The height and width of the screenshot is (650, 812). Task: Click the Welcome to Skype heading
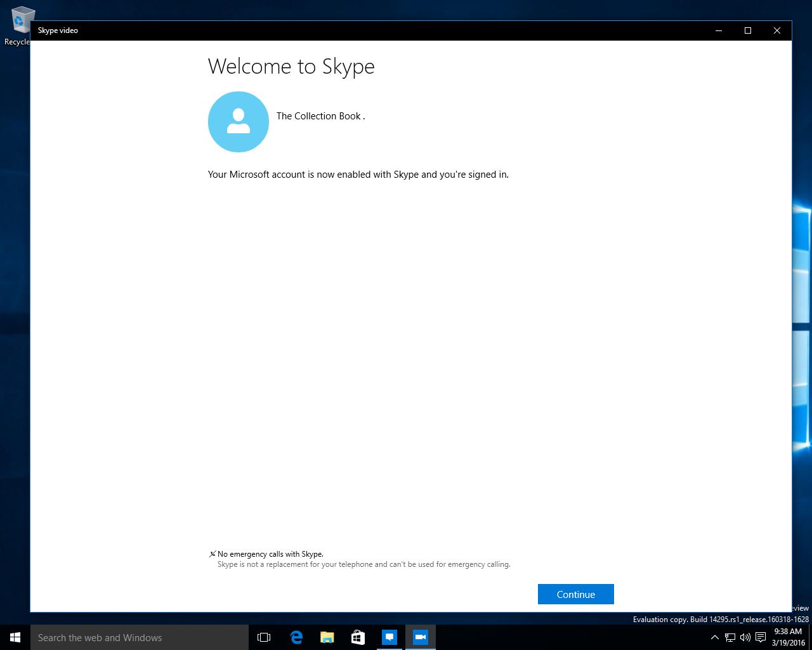tap(291, 66)
